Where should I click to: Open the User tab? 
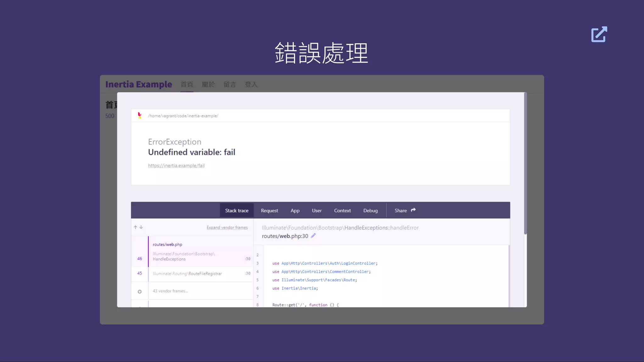pos(316,211)
